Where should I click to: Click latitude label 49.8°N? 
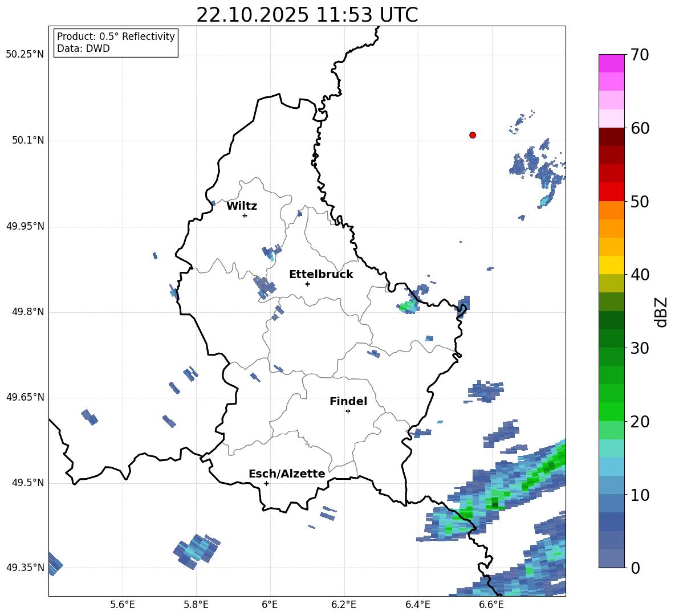coord(28,312)
